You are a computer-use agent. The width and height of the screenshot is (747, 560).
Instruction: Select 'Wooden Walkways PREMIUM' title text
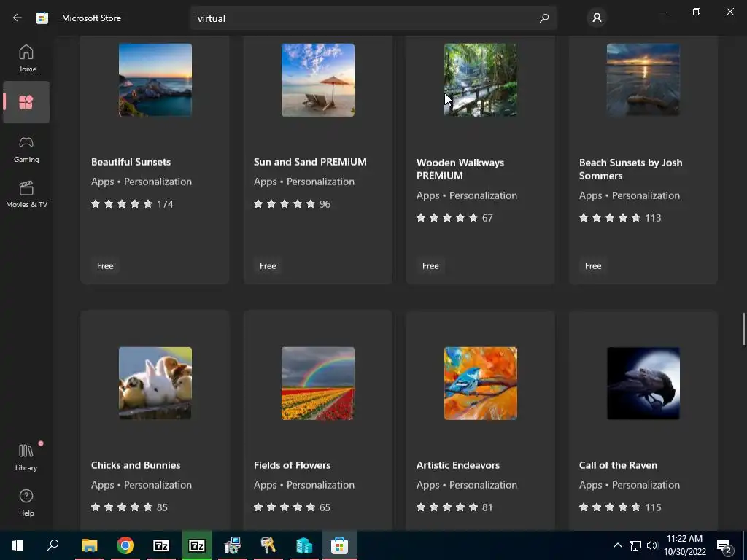[x=460, y=169]
